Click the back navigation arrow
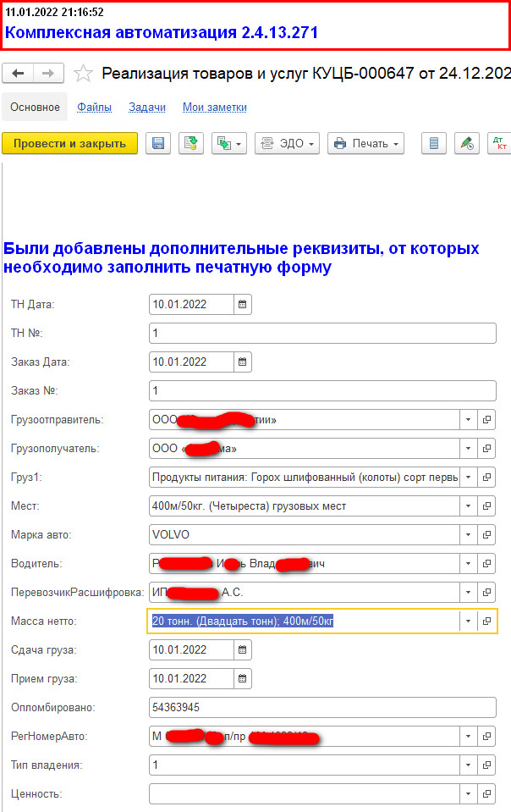Screen dimensions: 511x812 point(18,74)
